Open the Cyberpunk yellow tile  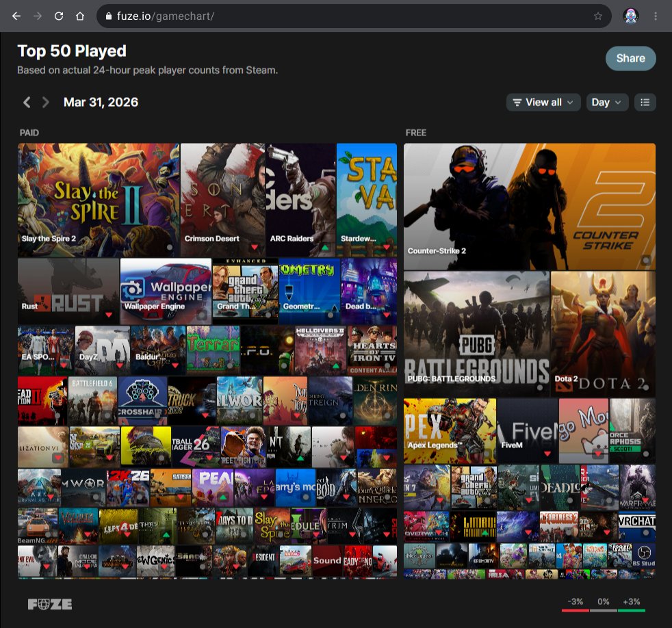(x=146, y=447)
